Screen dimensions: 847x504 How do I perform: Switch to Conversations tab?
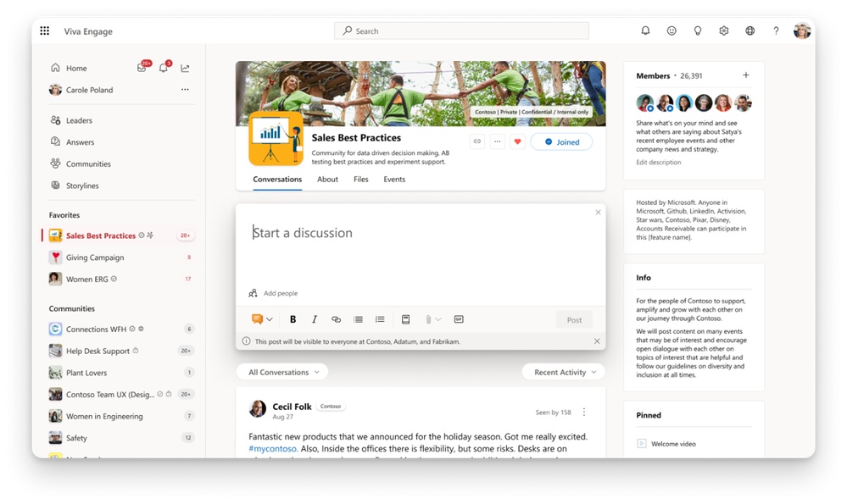tap(277, 179)
